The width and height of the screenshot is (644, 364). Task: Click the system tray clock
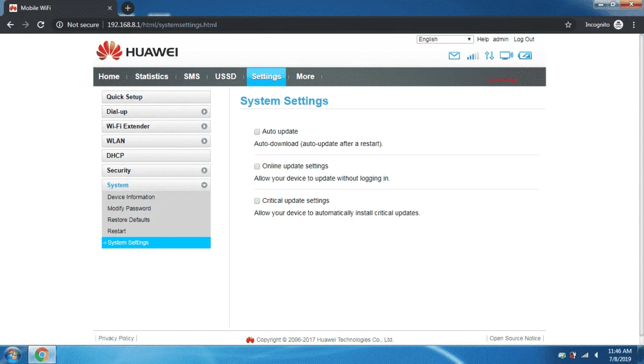pos(619,355)
